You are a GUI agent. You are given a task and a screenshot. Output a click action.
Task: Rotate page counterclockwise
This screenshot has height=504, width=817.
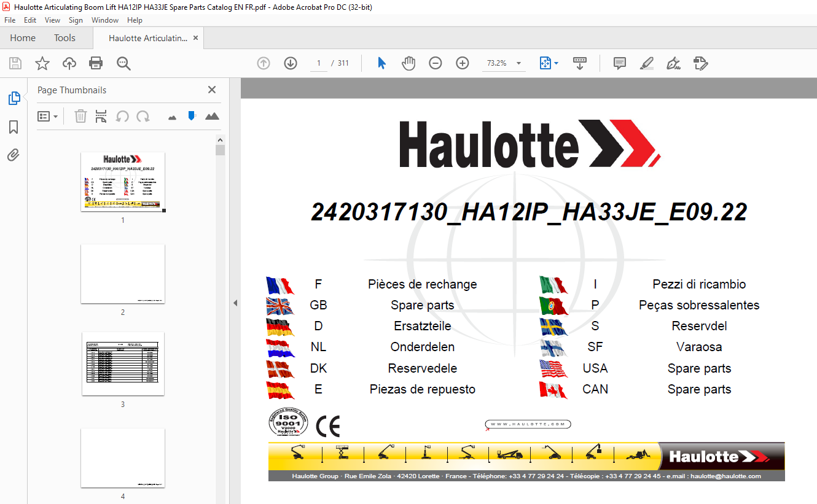[122, 116]
